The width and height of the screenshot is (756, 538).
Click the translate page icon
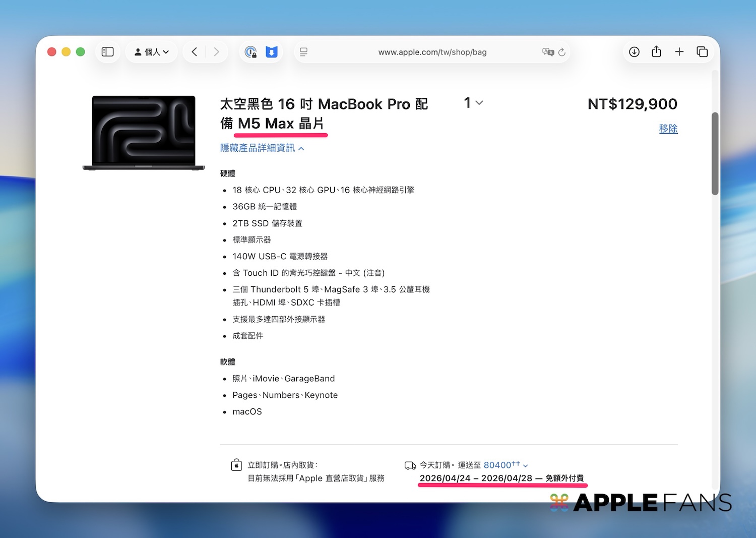point(548,52)
